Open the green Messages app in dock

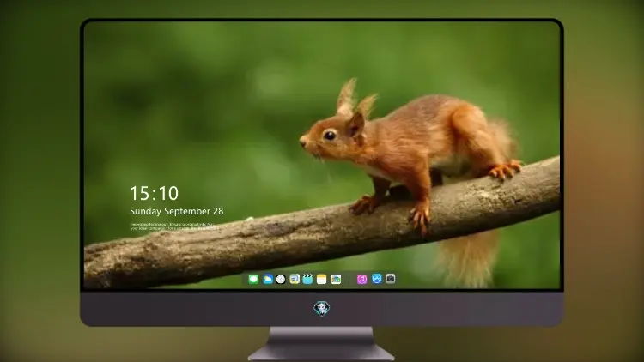pyautogui.click(x=253, y=279)
